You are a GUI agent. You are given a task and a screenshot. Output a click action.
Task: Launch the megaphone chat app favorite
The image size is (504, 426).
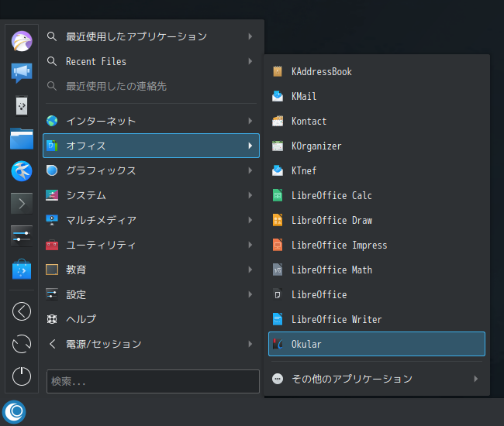tap(22, 73)
